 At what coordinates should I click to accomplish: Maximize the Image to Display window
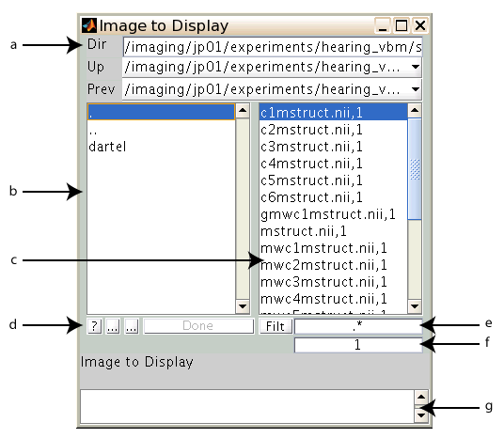pyautogui.click(x=402, y=25)
